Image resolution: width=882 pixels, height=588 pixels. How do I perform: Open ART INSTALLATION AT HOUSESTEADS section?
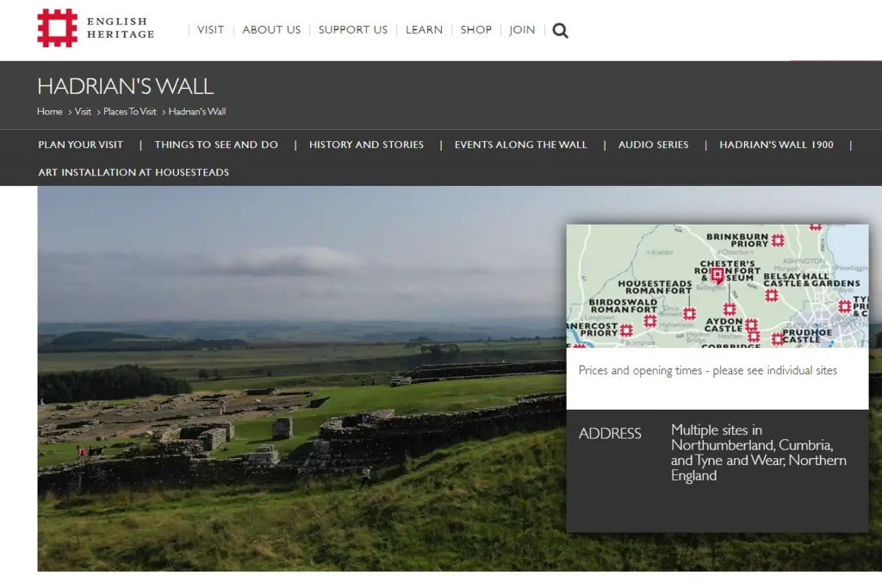pos(134,172)
